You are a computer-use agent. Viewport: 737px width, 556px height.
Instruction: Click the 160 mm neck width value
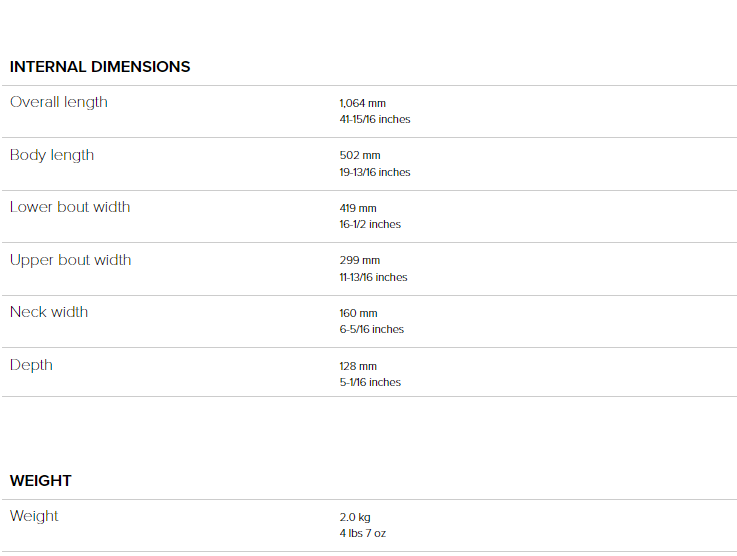tap(358, 313)
